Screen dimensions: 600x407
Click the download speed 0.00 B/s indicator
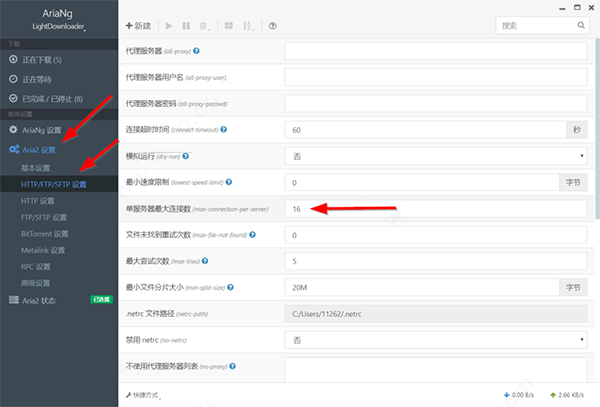point(518,395)
